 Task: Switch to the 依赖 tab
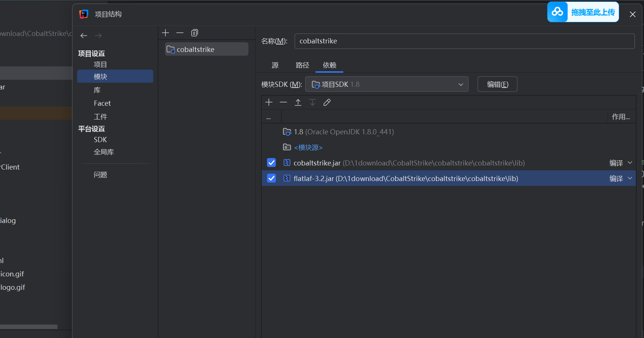330,65
